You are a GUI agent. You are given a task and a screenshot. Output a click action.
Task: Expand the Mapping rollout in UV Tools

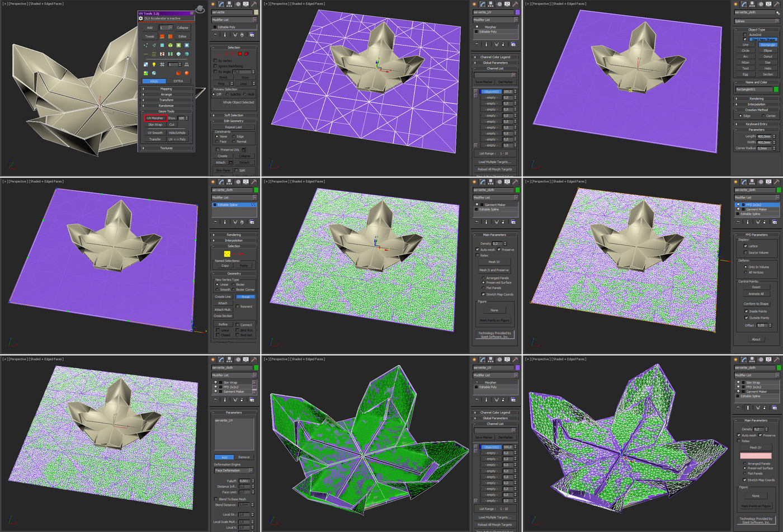pos(166,88)
